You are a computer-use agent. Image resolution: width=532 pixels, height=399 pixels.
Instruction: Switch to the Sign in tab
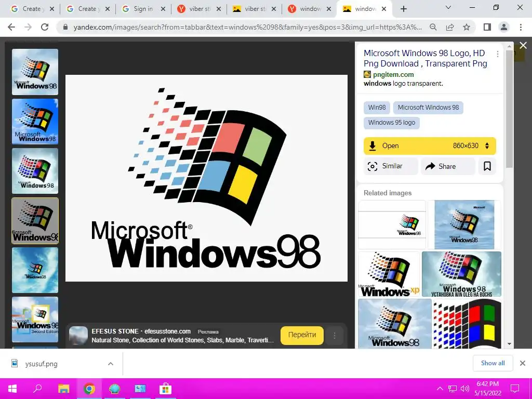pyautogui.click(x=143, y=9)
